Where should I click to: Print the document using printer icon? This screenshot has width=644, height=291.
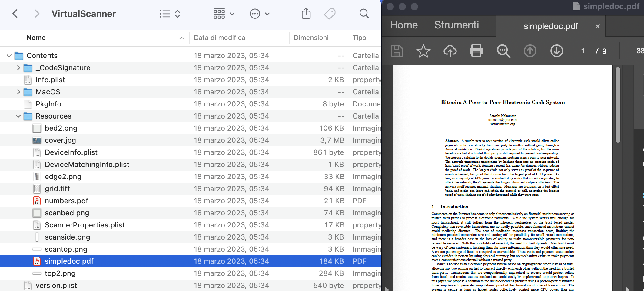click(x=476, y=51)
